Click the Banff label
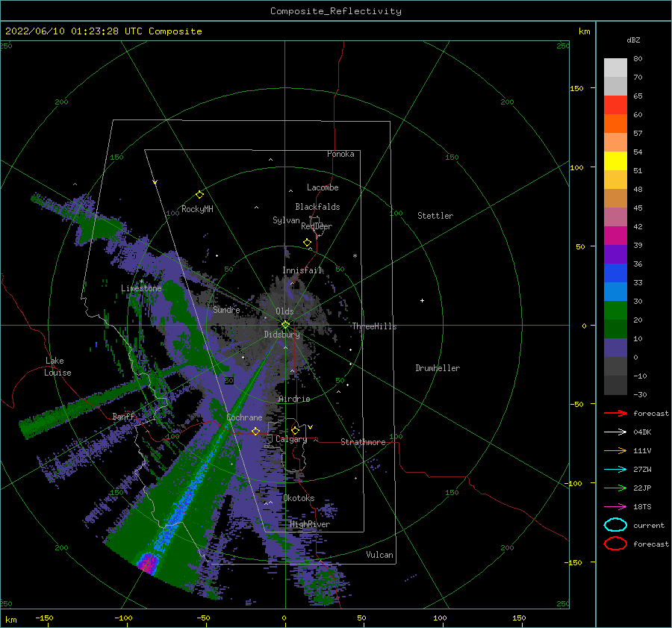 (123, 416)
